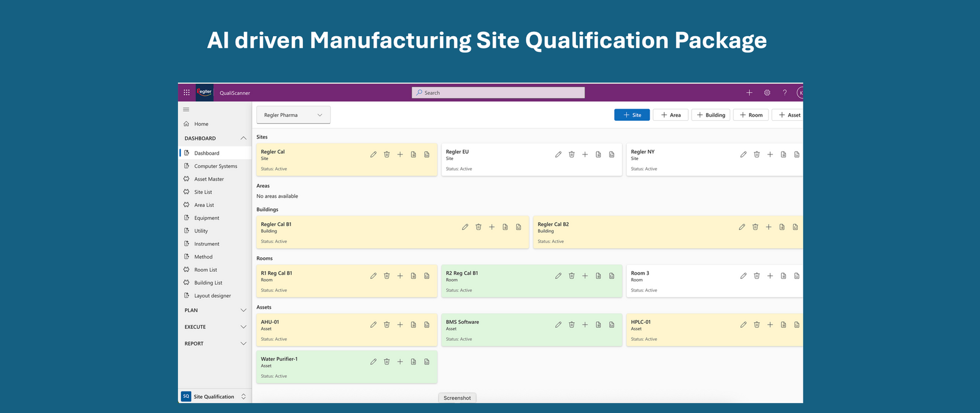Viewport: 980px width, 413px height.
Task: Expand the EXECUTE section
Action: click(243, 327)
